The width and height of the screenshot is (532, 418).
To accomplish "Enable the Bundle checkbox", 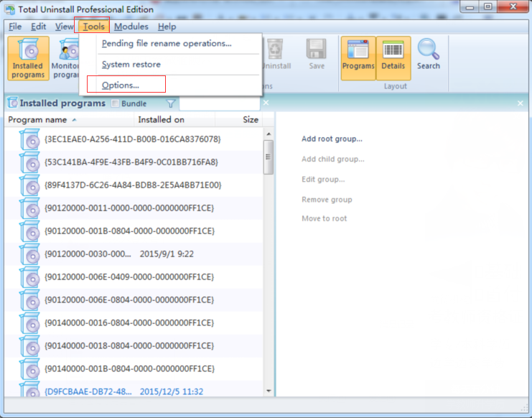I will [x=116, y=103].
